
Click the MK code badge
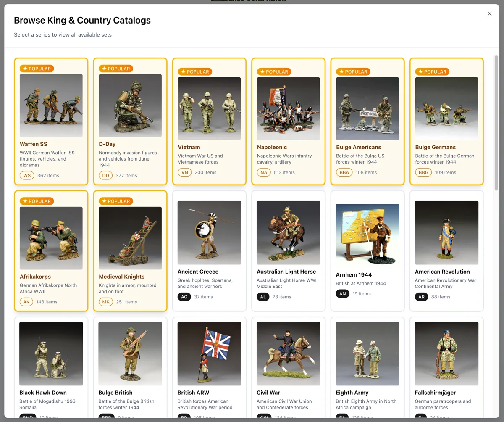point(106,302)
